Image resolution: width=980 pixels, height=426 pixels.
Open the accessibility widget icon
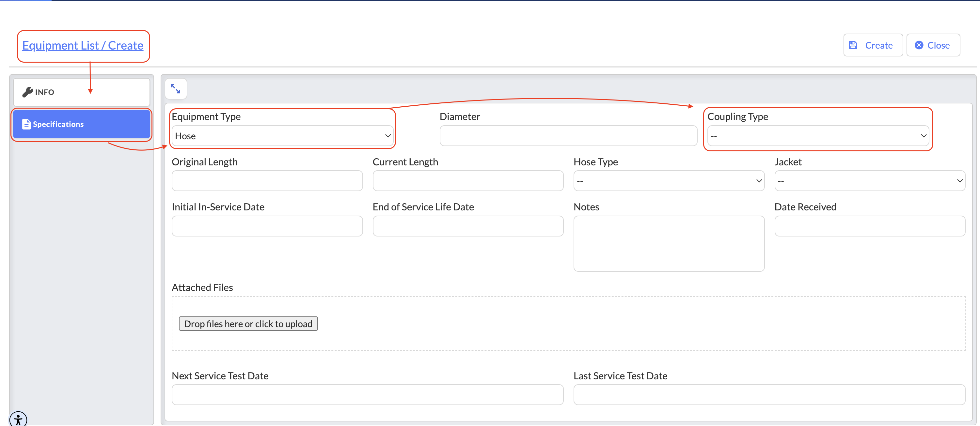tap(18, 419)
